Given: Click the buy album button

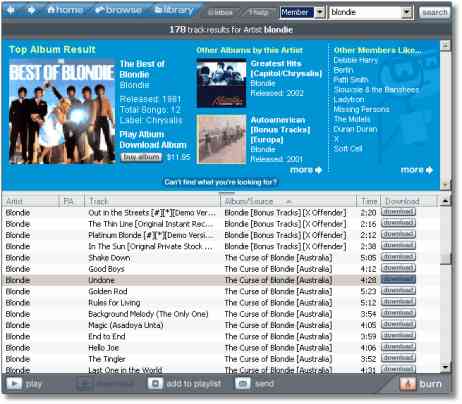Looking at the screenshot, I should pyautogui.click(x=141, y=157).
